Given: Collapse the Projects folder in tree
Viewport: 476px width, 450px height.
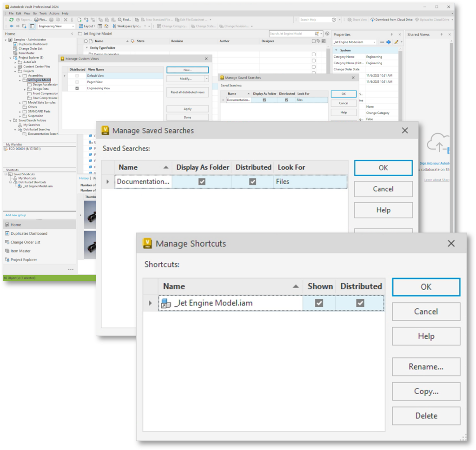Looking at the screenshot, I should click(x=15, y=71).
